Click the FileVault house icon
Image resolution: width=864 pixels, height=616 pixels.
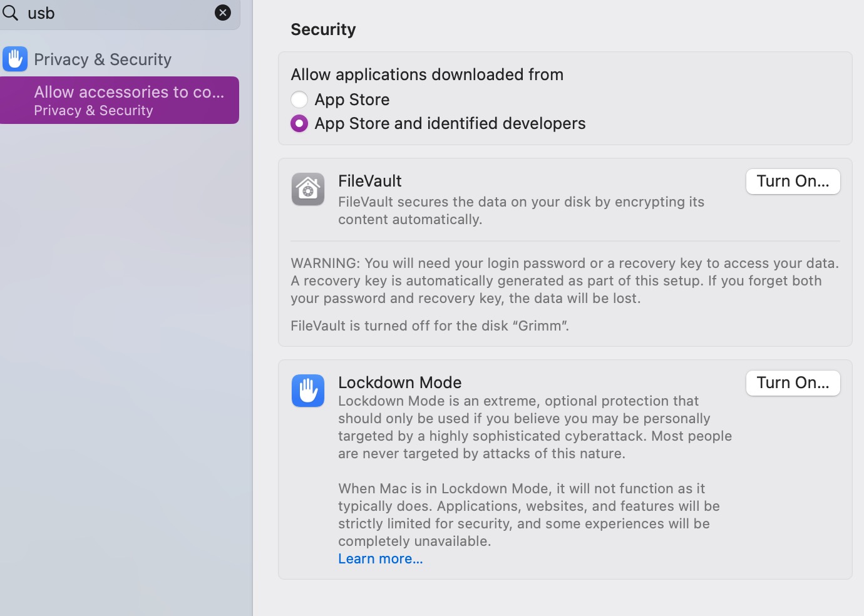tap(307, 189)
